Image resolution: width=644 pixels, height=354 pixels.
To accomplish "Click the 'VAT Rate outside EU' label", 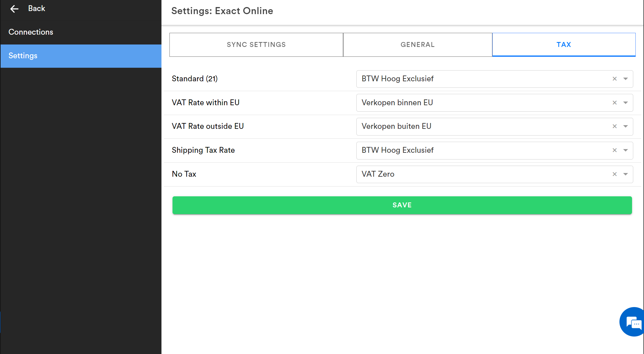I will (x=208, y=126).
